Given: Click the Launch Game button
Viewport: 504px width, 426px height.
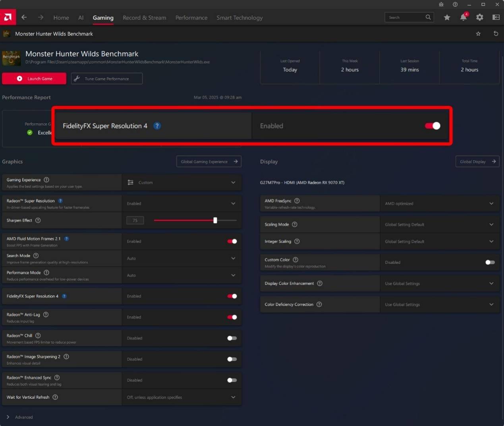Looking at the screenshot, I should (x=34, y=79).
